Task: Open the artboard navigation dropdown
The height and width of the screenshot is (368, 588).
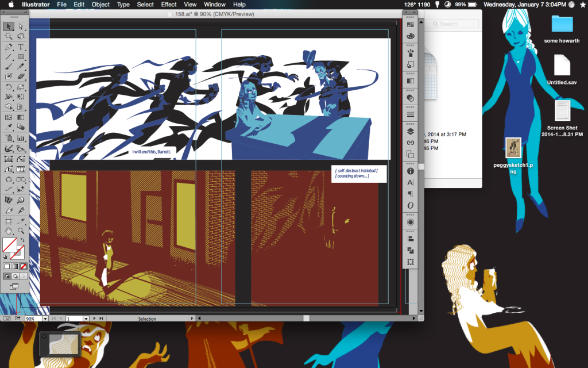Action: 86,318
